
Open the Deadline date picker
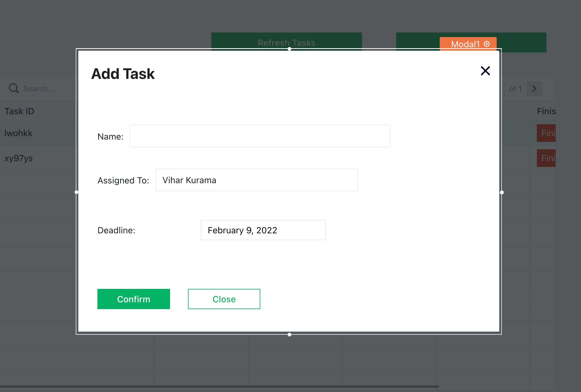click(x=263, y=230)
